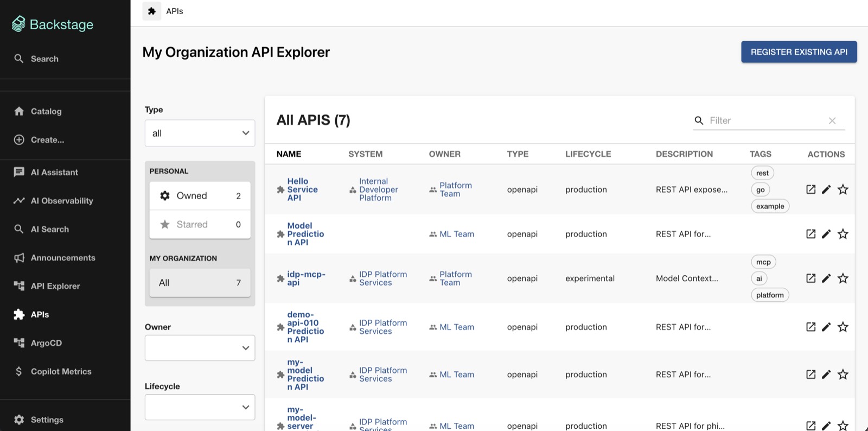Select the All organization filter
The image size is (868, 431).
tap(200, 282)
